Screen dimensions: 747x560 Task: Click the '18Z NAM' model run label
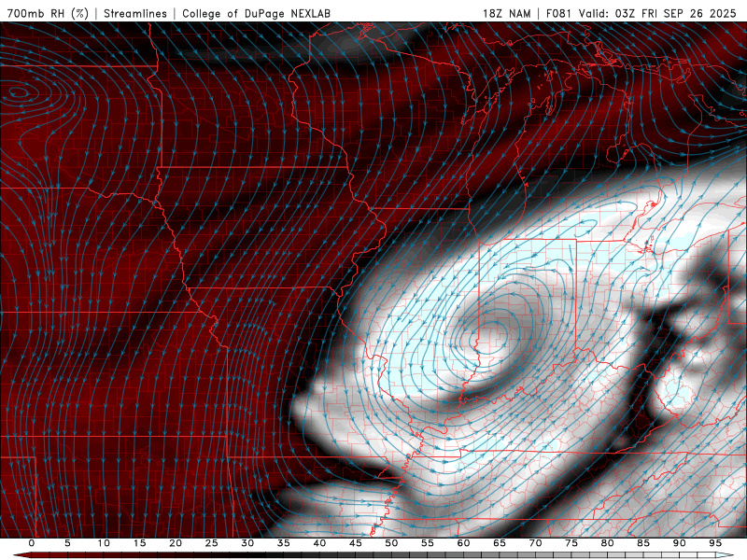(506, 13)
